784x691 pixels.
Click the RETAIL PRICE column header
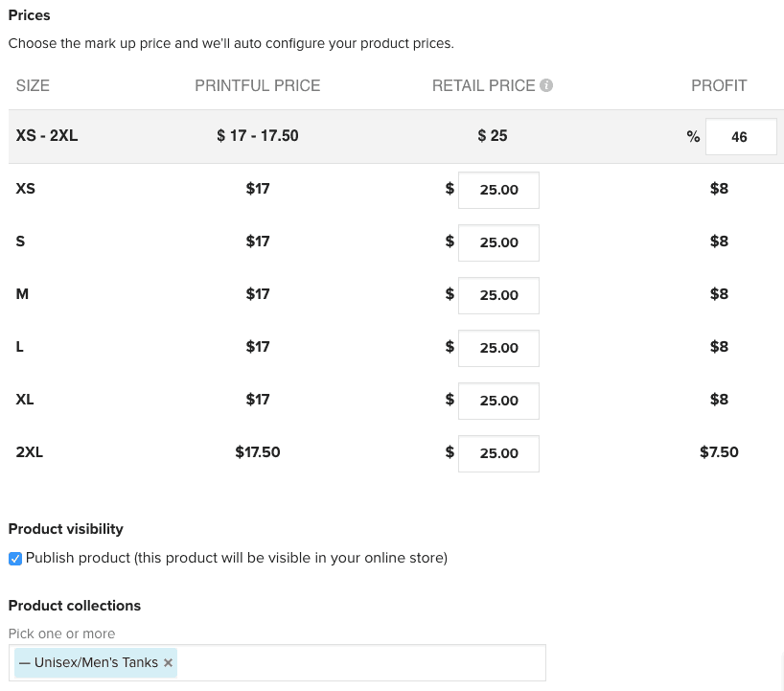pos(483,86)
